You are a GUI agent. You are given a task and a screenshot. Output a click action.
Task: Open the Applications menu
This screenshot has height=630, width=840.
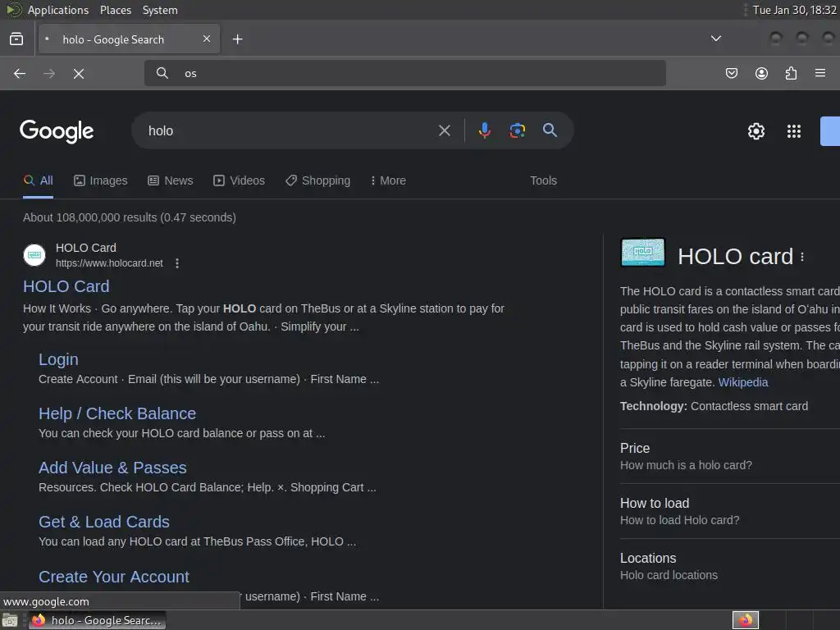(x=58, y=10)
